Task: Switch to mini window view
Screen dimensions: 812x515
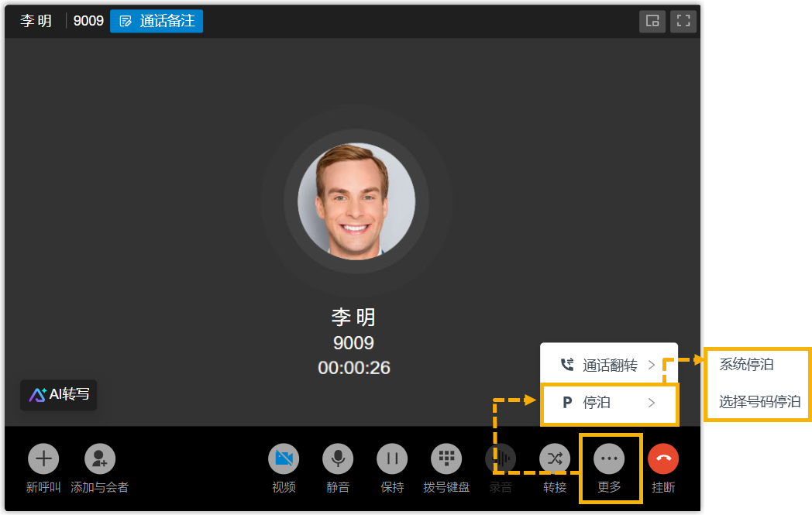Action: click(652, 21)
